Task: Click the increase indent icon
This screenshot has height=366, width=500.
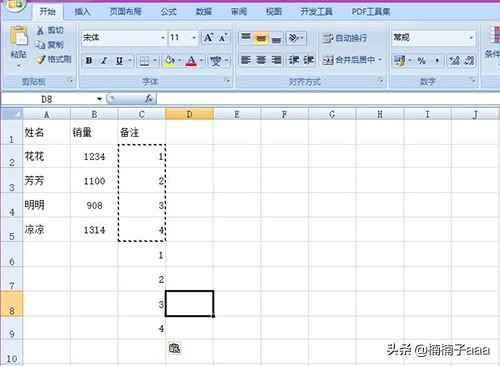Action: tap(308, 60)
